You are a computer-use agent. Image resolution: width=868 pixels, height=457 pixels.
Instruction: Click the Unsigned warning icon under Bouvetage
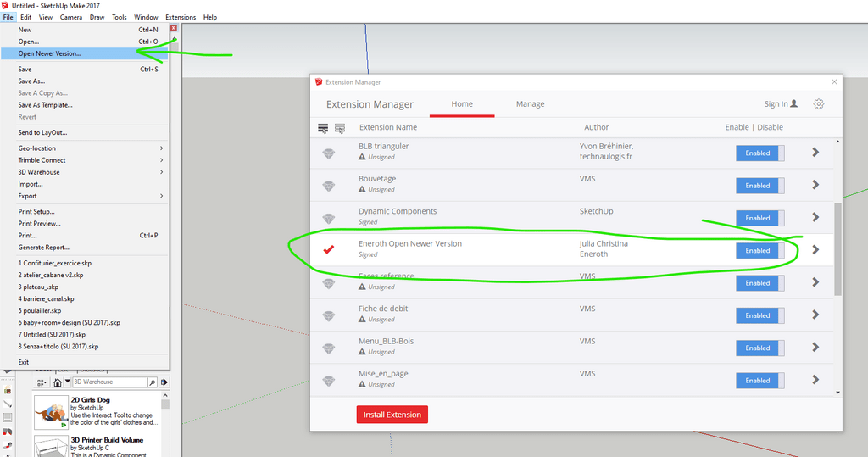[362, 189]
